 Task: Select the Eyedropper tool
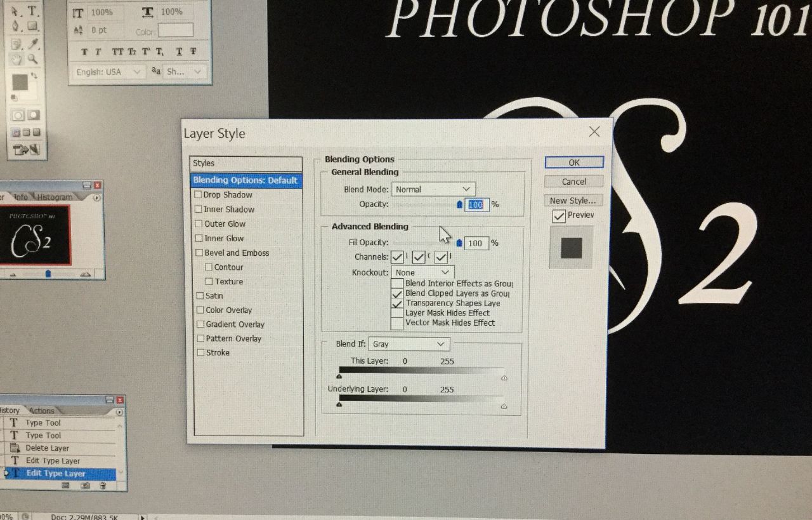click(33, 44)
